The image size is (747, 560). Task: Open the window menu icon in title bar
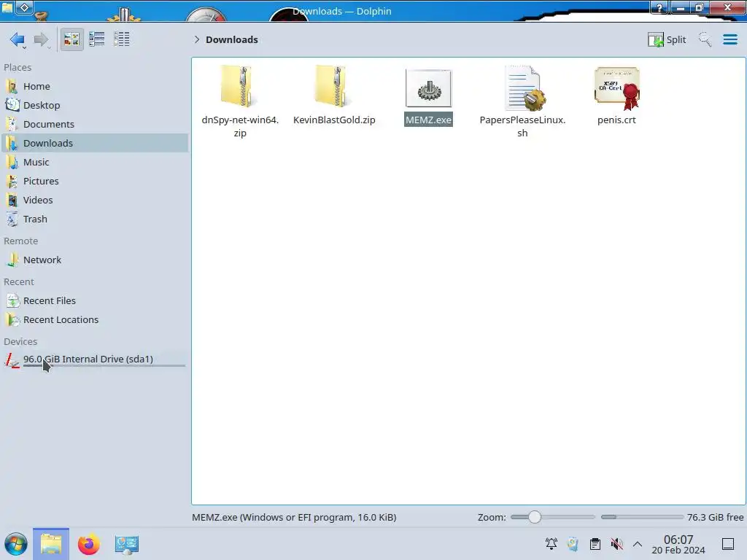pos(7,7)
